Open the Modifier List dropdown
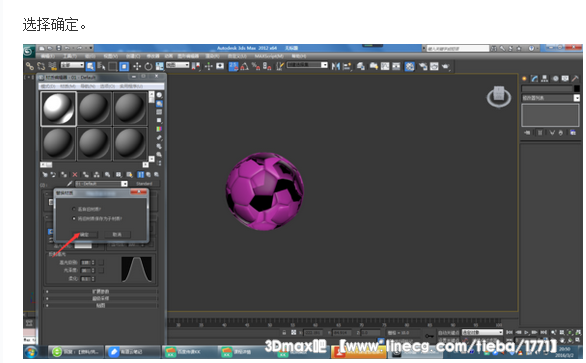586x363 pixels. pyautogui.click(x=550, y=98)
